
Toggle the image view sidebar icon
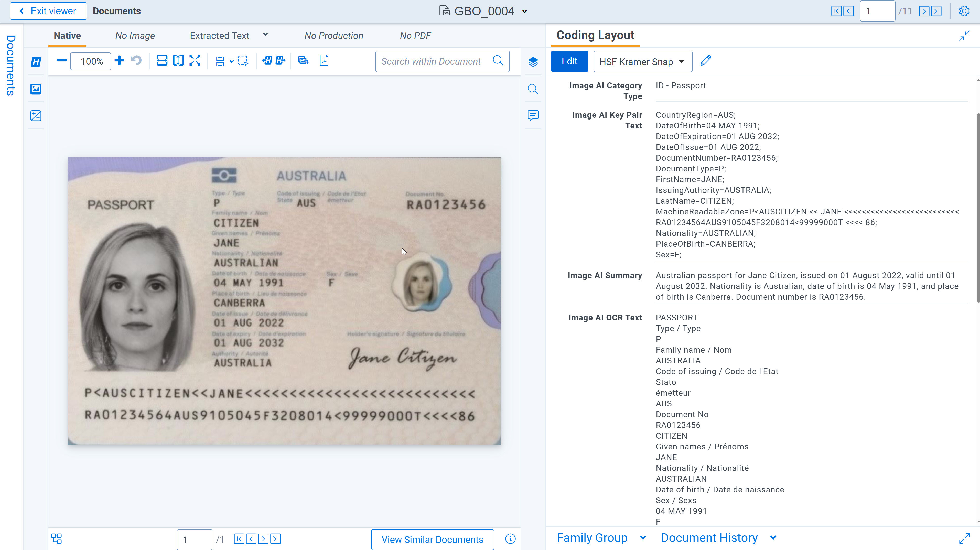[x=36, y=89]
